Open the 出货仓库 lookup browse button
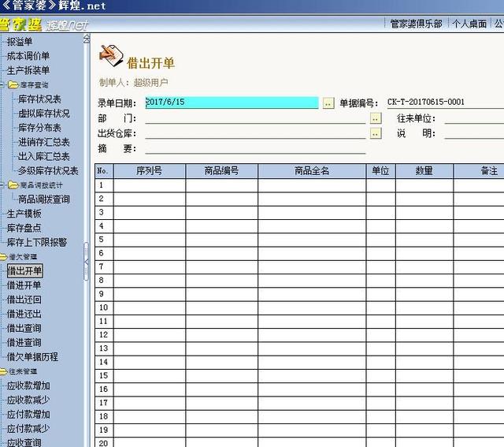Image resolution: width=504 pixels, height=447 pixels. (x=376, y=133)
